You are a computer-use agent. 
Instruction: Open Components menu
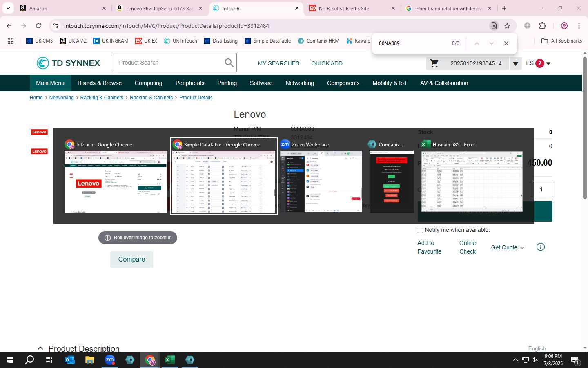343,83
